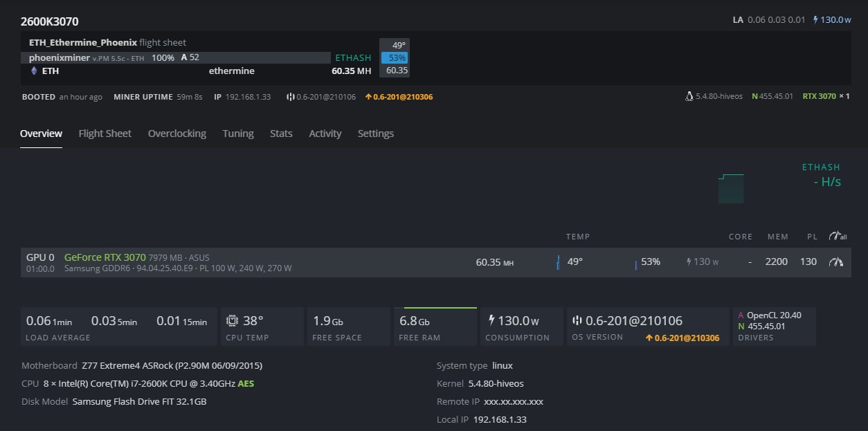Click the GPU 0 fan bar icon at 53%
This screenshot has height=431, width=868.
coord(635,264)
